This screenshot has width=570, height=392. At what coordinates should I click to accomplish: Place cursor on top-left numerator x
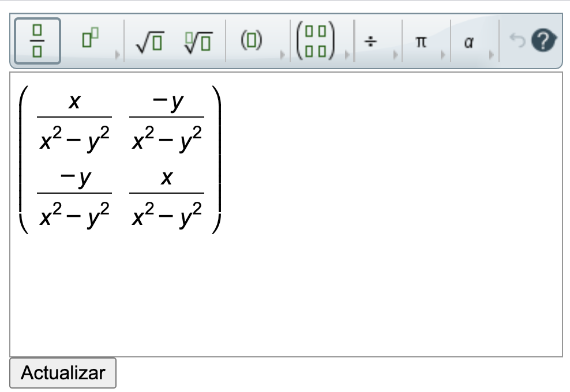(74, 102)
